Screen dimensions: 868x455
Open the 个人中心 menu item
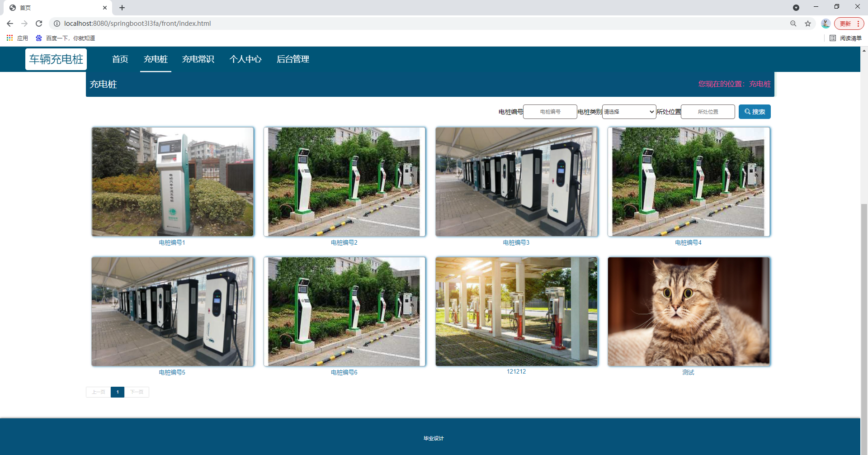click(245, 59)
